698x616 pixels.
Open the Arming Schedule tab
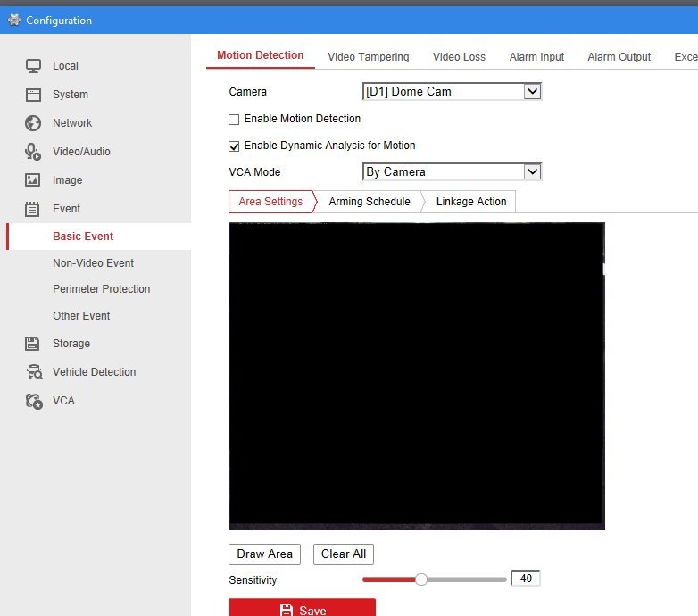click(369, 202)
